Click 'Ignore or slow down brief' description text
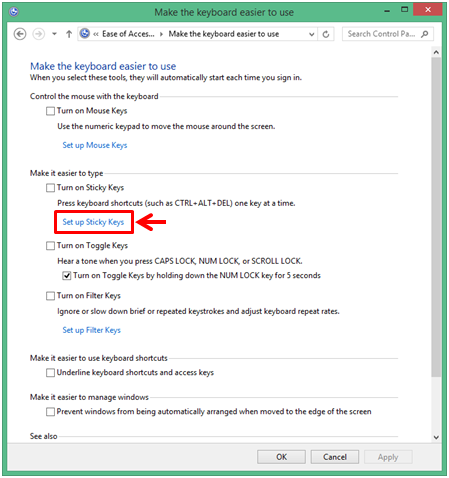Viewport: 449px width, 478px height. click(198, 312)
